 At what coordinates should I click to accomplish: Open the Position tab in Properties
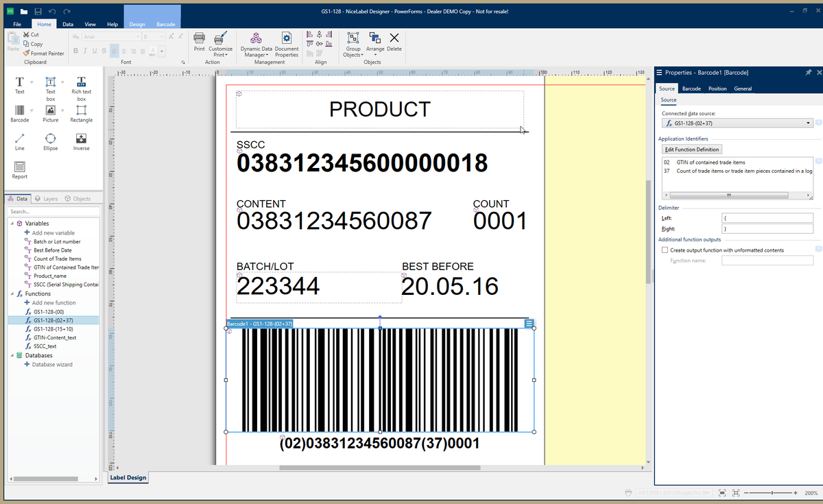click(x=717, y=88)
